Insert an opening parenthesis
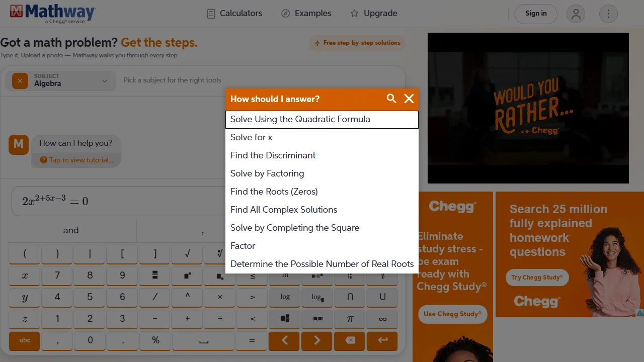The height and width of the screenshot is (362, 644). 25,254
